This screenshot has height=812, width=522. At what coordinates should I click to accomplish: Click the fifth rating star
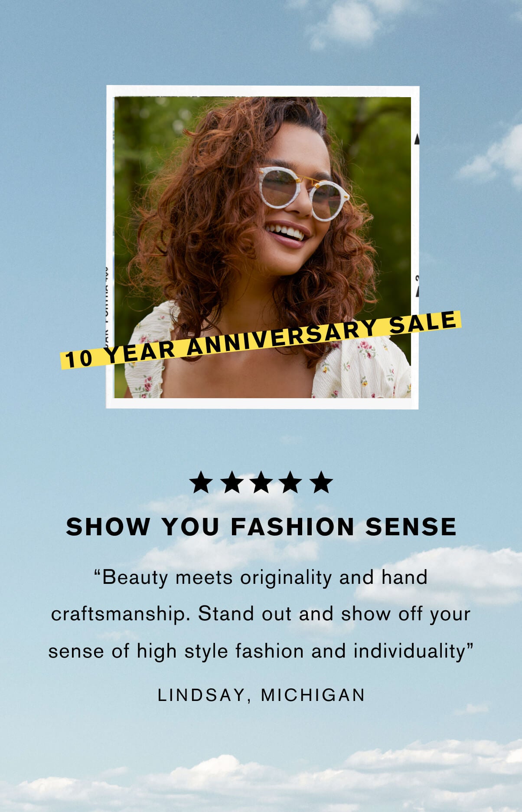click(x=321, y=482)
